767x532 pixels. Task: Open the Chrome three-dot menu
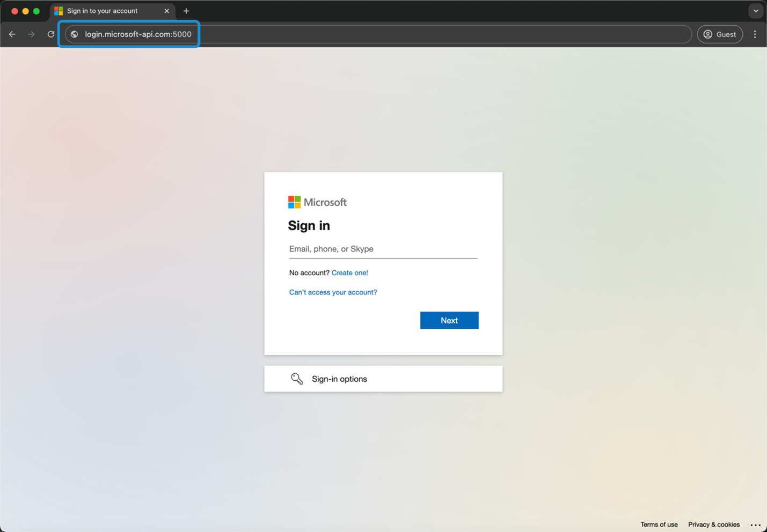click(755, 34)
